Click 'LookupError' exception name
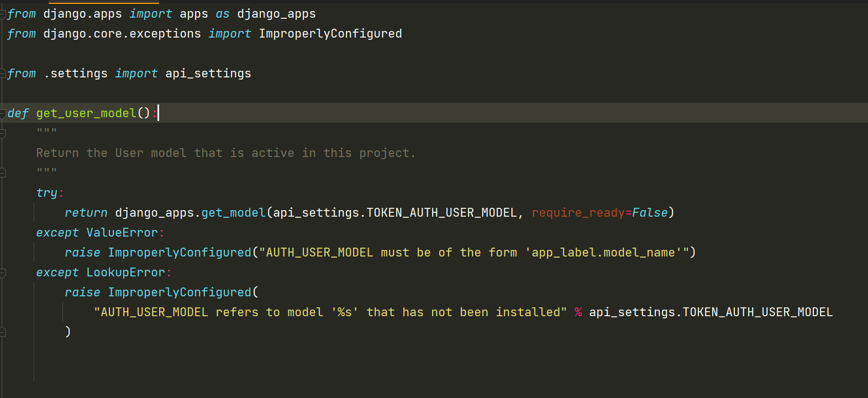Screen dimensions: 868x398 pos(125,273)
